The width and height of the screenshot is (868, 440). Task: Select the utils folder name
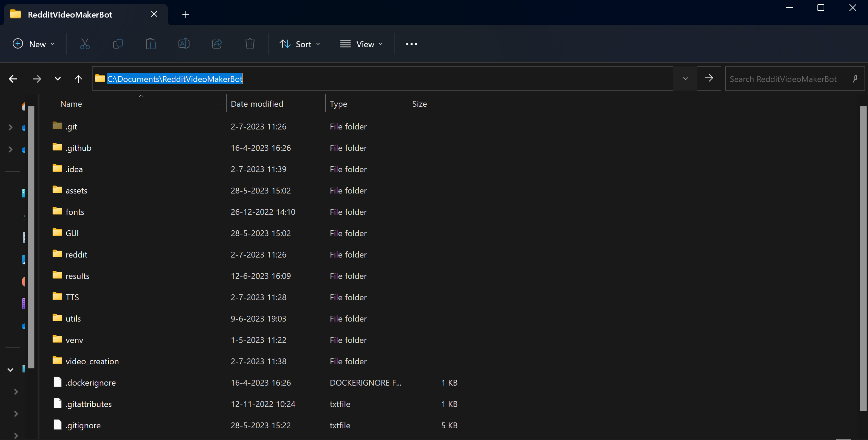(73, 319)
